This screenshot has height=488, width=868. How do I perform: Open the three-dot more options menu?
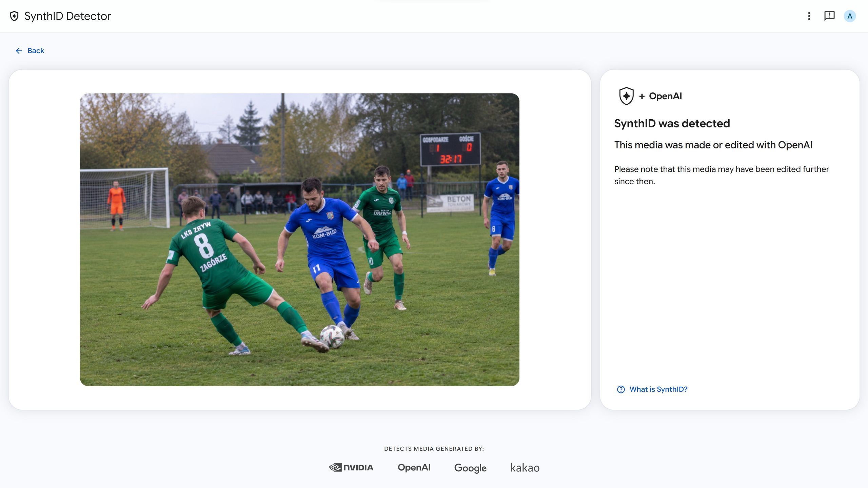(809, 16)
